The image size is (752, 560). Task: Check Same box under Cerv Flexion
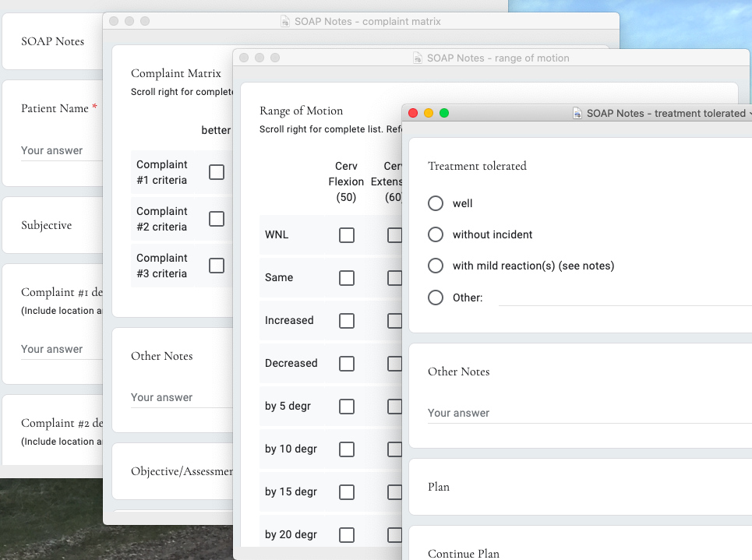coord(347,278)
